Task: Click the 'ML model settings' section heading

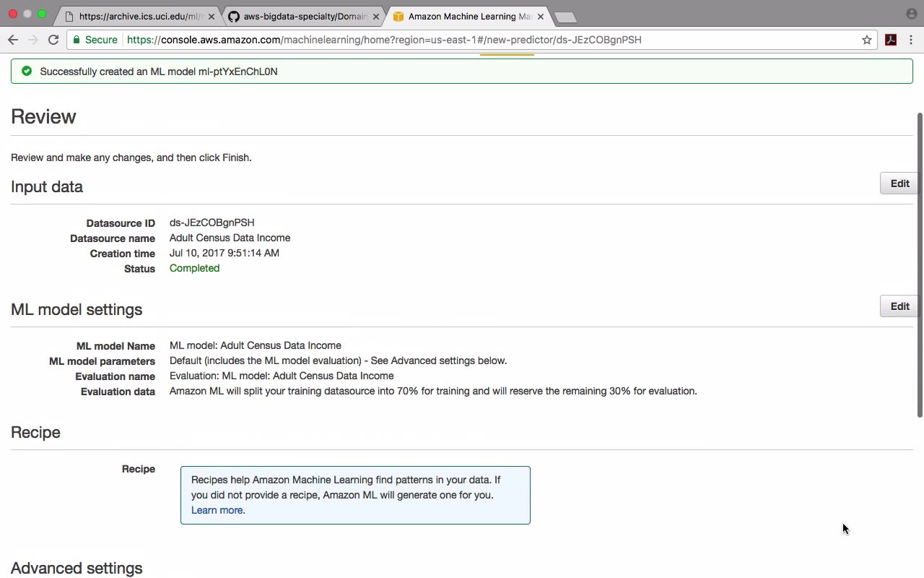Action: point(77,309)
